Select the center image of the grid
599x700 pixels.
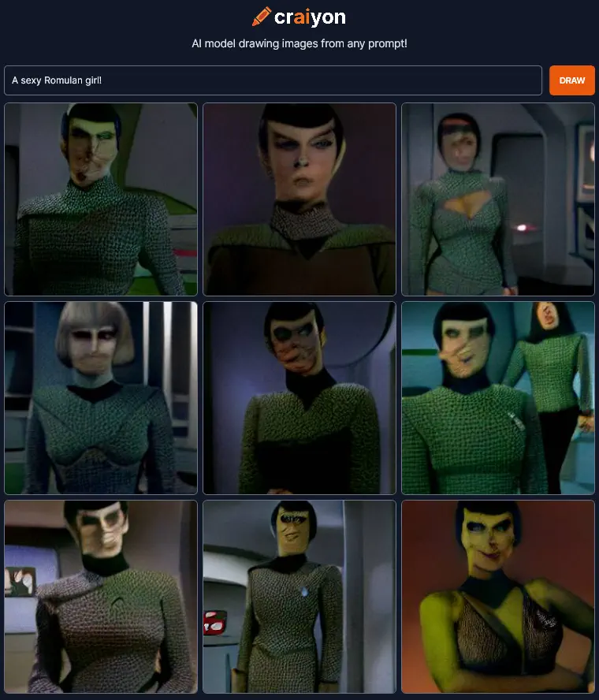tap(299, 398)
